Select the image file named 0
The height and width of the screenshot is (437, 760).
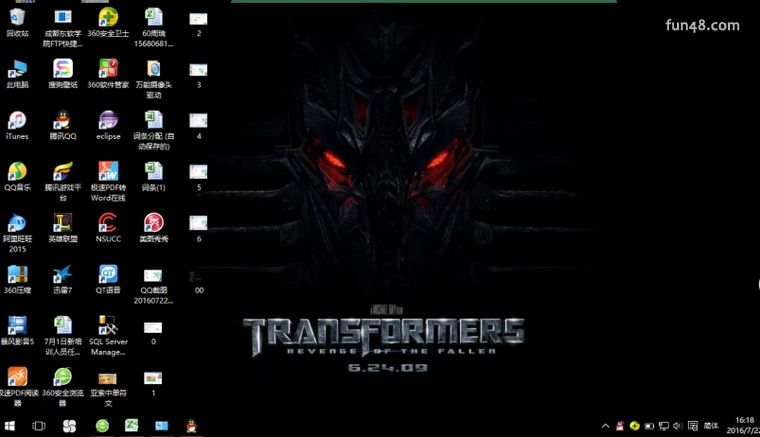click(x=153, y=328)
